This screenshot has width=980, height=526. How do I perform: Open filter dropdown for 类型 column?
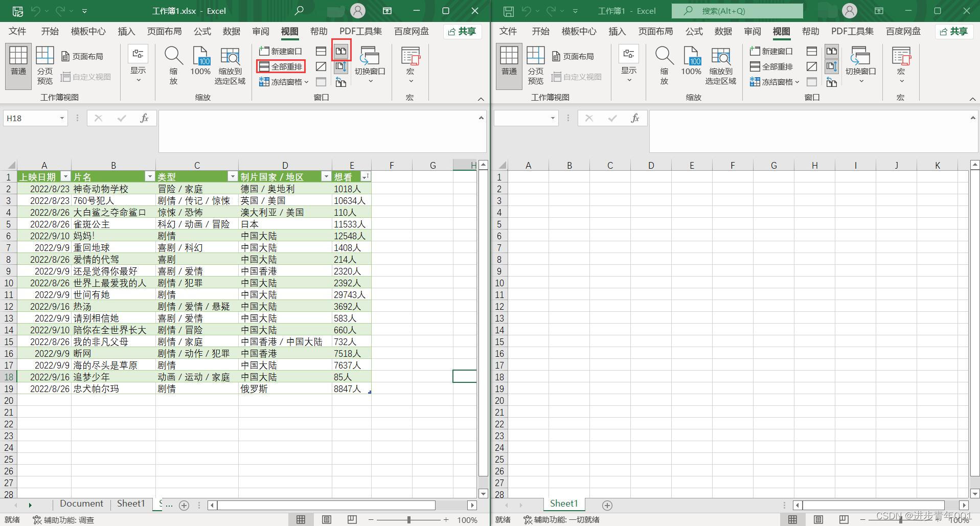pyautogui.click(x=232, y=176)
